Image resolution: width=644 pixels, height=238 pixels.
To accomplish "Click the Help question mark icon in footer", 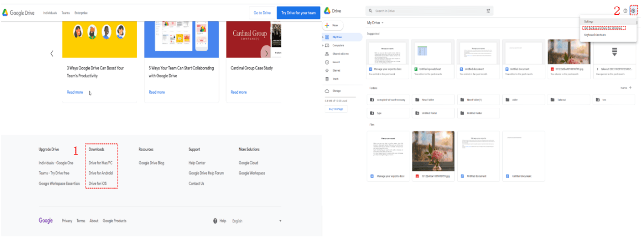I will 216,221.
